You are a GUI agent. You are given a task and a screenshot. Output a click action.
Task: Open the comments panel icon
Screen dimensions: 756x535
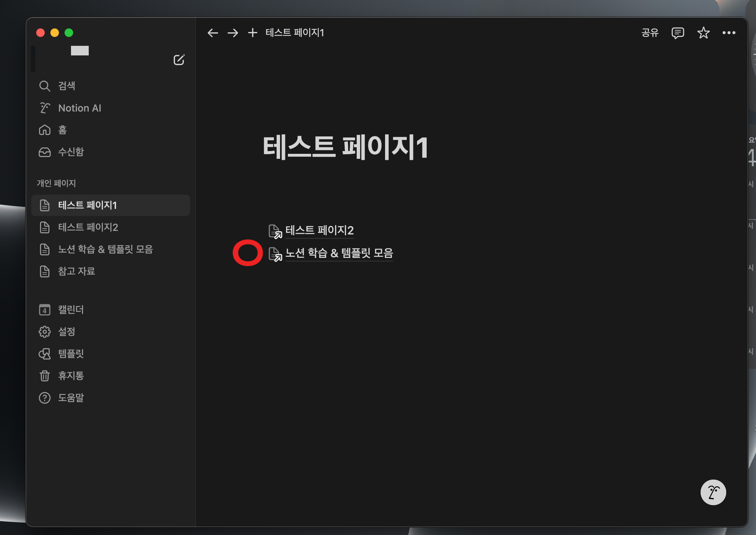[x=678, y=33]
